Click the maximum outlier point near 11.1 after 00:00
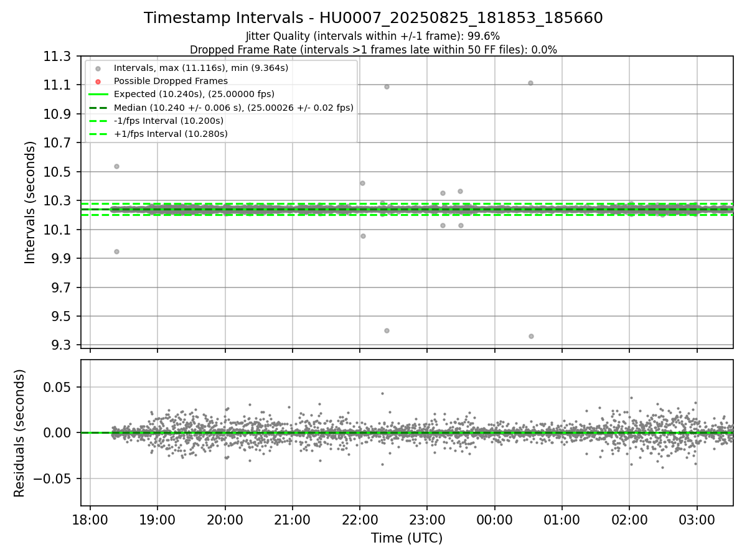Screen dimensions: 747x560 point(530,83)
